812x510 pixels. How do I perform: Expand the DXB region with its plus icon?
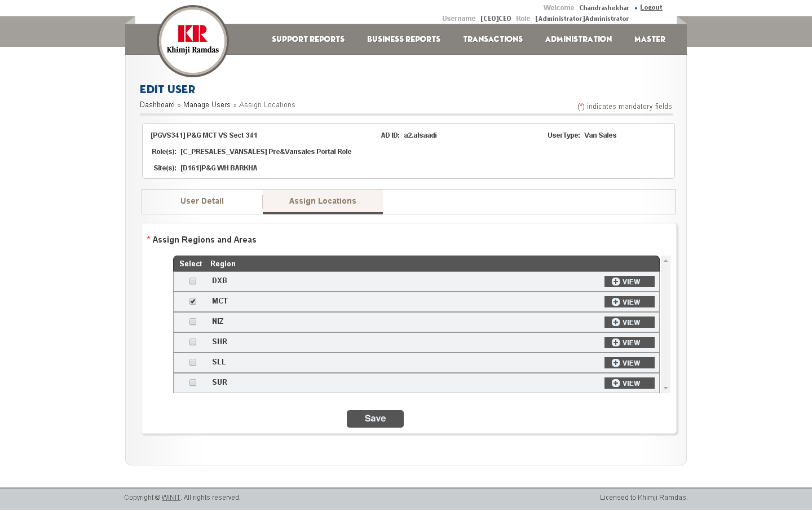coord(616,282)
